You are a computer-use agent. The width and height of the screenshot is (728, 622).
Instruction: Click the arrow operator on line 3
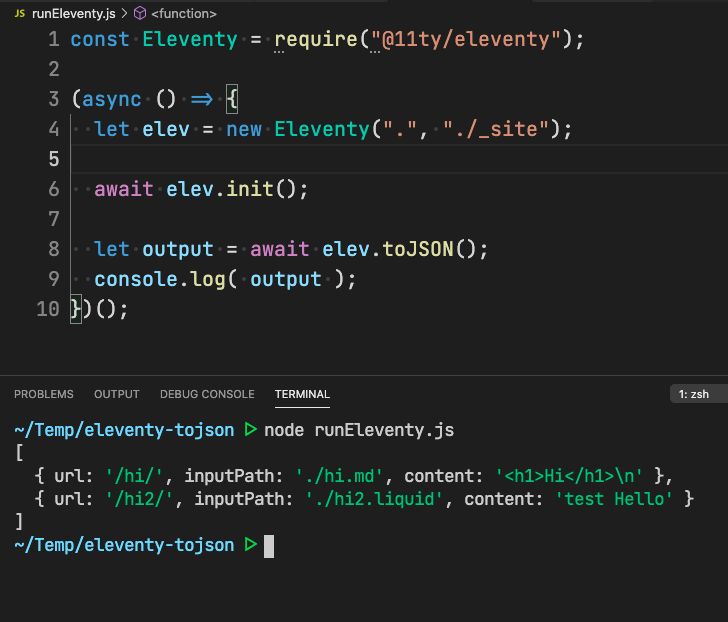202,99
